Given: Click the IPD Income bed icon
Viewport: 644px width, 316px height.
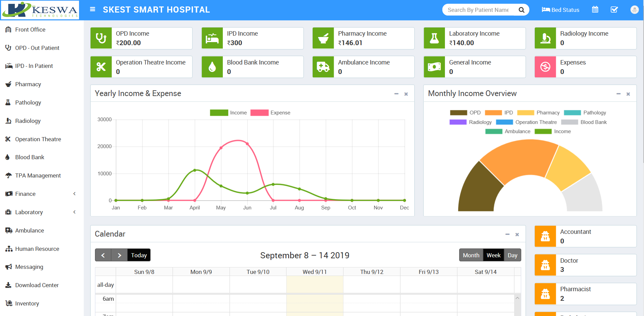Looking at the screenshot, I should coord(212,38).
